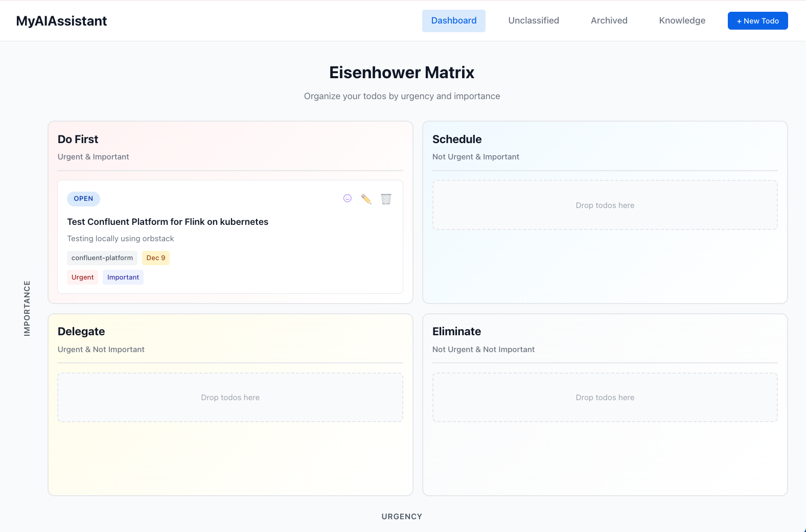Click the Dec 9 due date tag
806x532 pixels.
(x=156, y=258)
